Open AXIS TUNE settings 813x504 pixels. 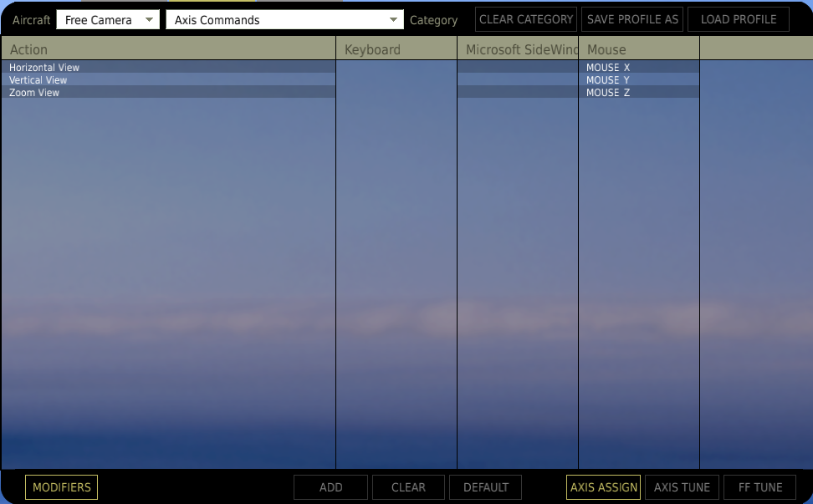pos(682,487)
